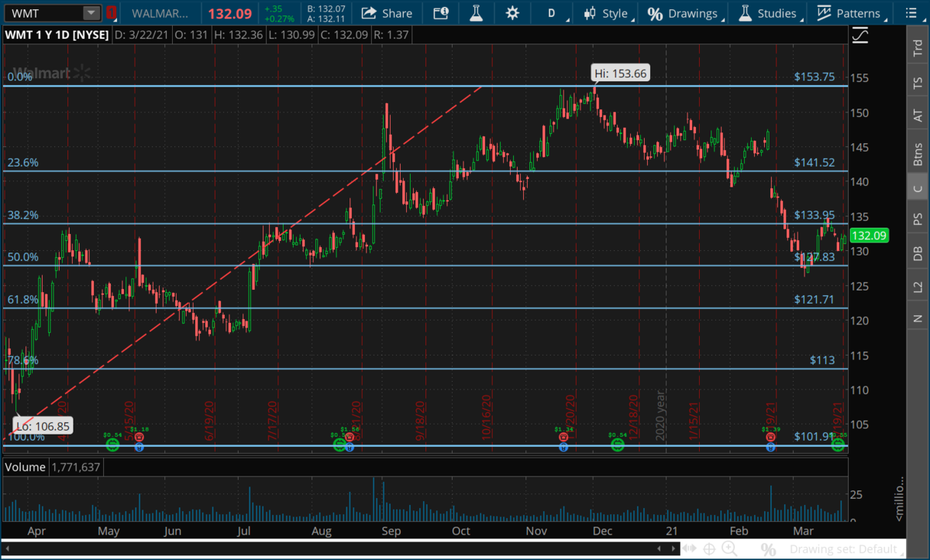Click the $121.71 Fibonacci level label
This screenshot has height=560, width=930.
814,299
